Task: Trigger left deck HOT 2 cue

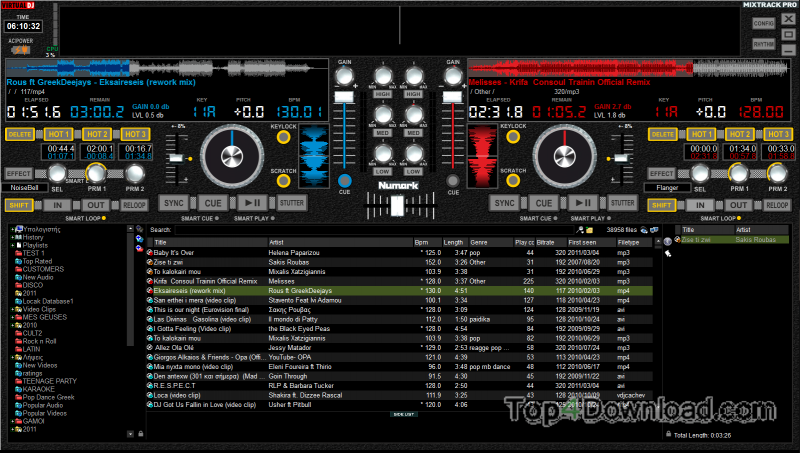Action: click(97, 134)
